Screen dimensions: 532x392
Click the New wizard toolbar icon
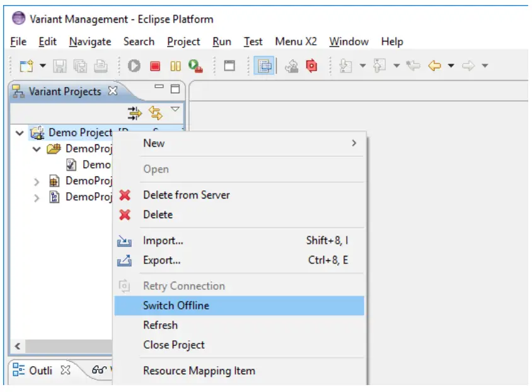click(x=26, y=66)
